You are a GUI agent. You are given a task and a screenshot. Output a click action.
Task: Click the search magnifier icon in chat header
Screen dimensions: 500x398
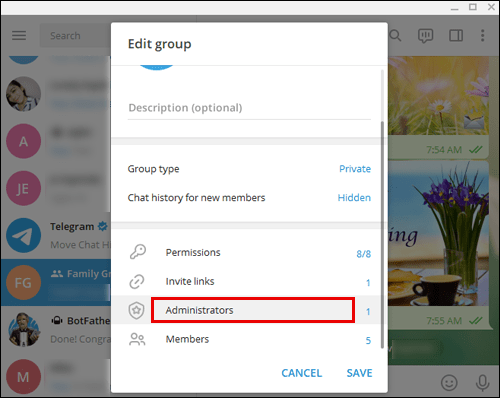point(395,35)
